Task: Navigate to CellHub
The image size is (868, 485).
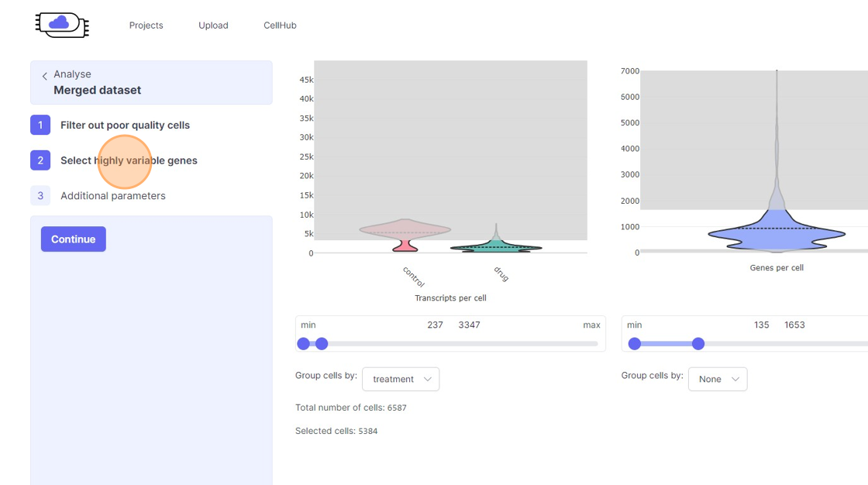Action: (x=280, y=26)
